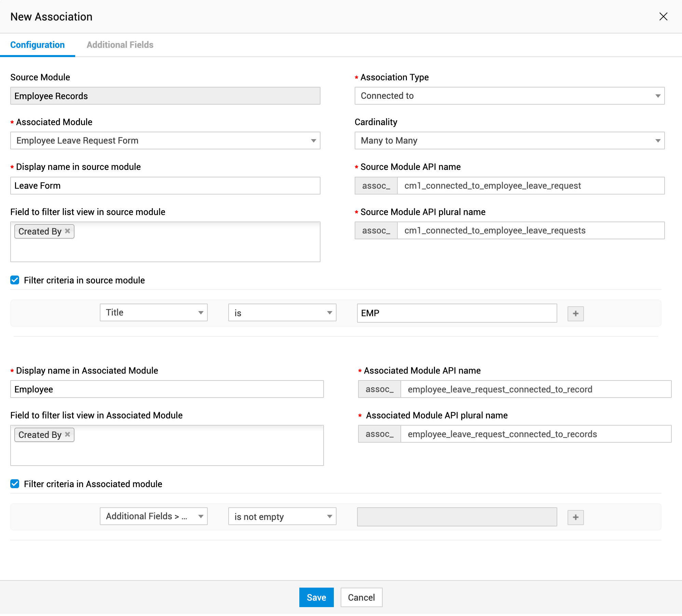Click the Cancel button

[361, 597]
